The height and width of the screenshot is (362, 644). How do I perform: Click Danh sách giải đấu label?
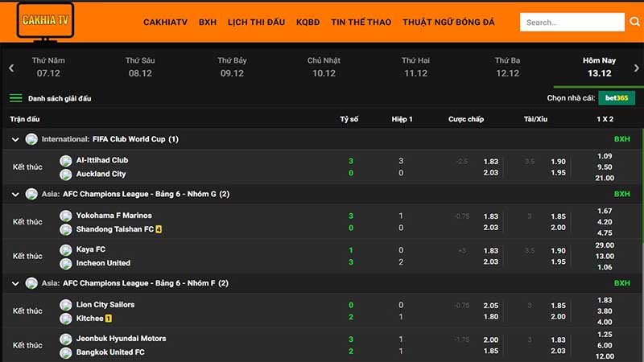(60, 98)
